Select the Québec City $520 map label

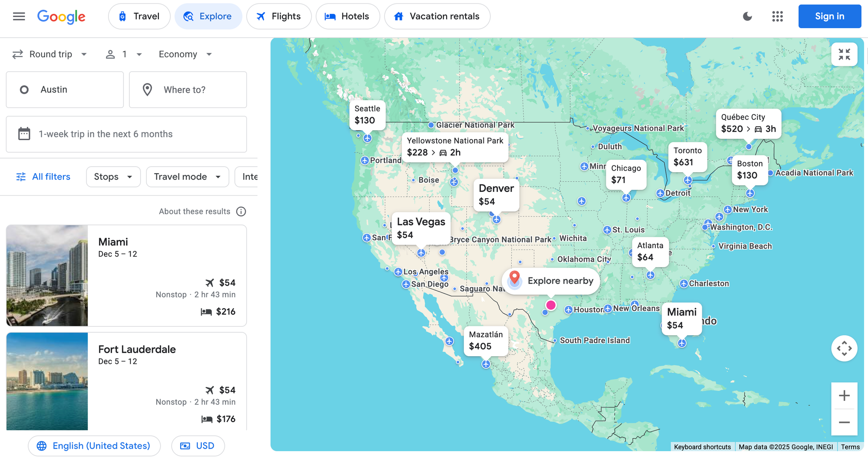[x=748, y=123]
